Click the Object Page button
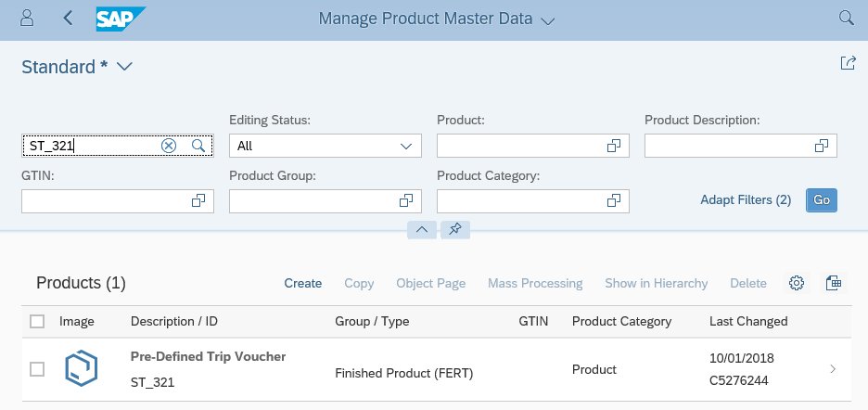The image size is (868, 410). coord(430,283)
